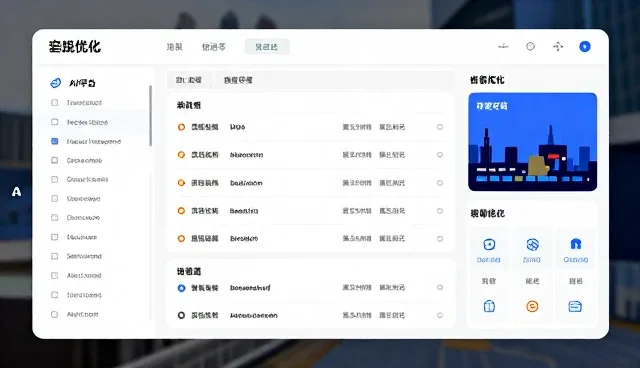Tick the sixth sidebar checkbox
Image resolution: width=640 pixels, height=368 pixels.
pos(54,199)
